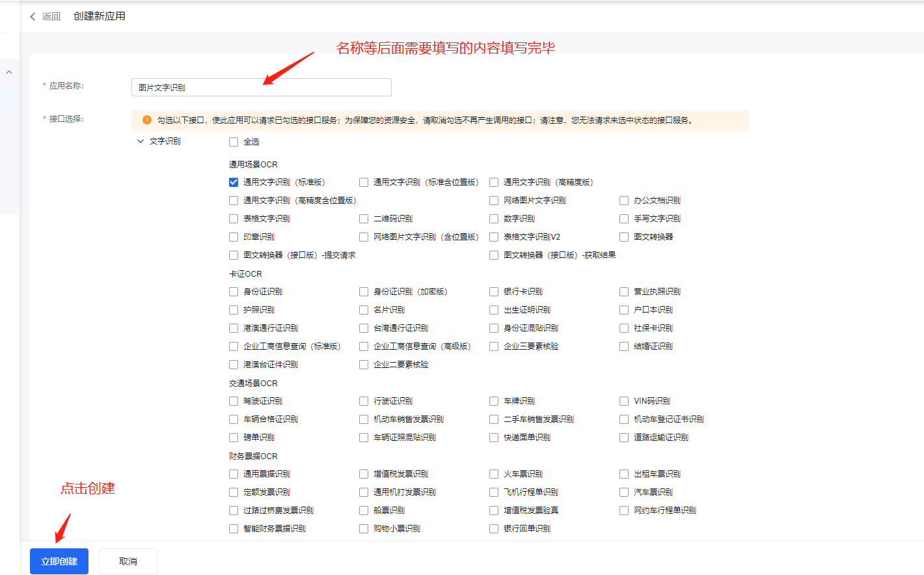924x575 pixels.
Task: Check 通用文字识别（高精度含位置版）
Action: (x=234, y=201)
